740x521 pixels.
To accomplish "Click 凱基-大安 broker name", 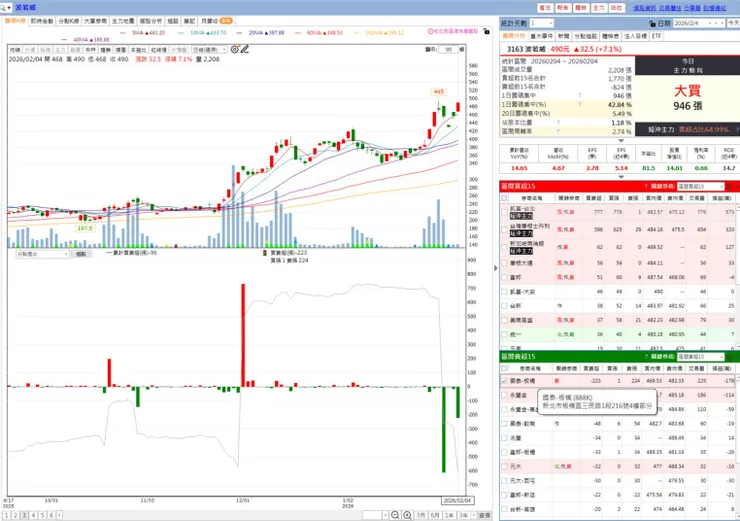I will [x=522, y=292].
